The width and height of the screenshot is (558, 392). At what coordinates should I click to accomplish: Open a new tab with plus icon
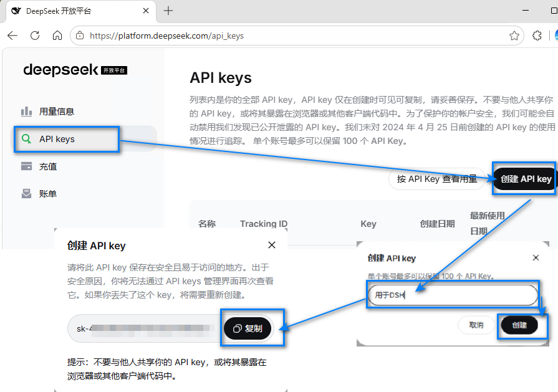click(168, 11)
